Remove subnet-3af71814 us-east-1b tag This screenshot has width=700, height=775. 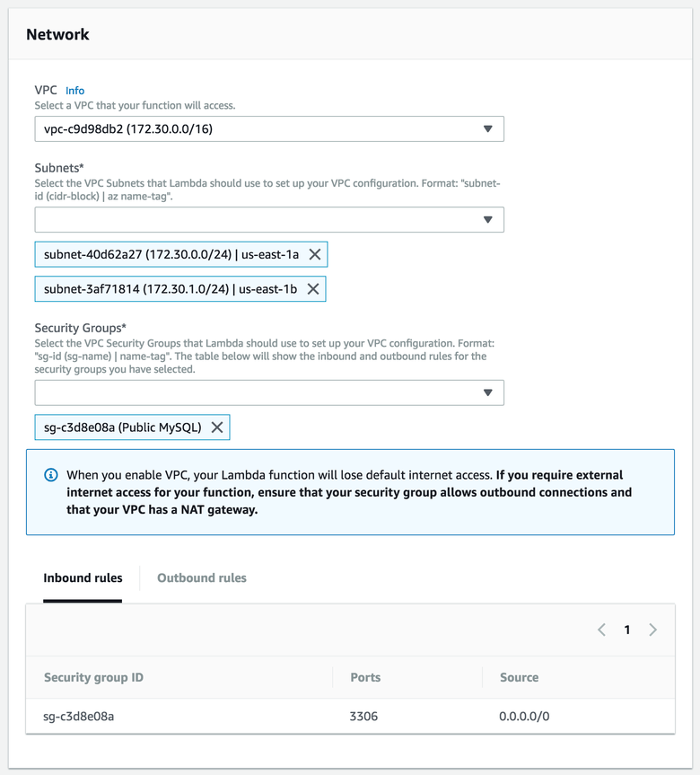coord(313,289)
